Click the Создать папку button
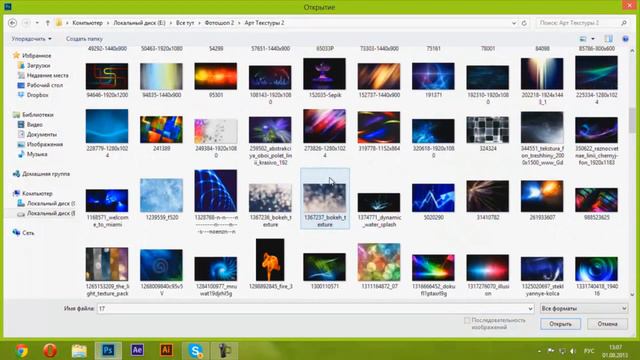640x360 pixels. [x=84, y=39]
